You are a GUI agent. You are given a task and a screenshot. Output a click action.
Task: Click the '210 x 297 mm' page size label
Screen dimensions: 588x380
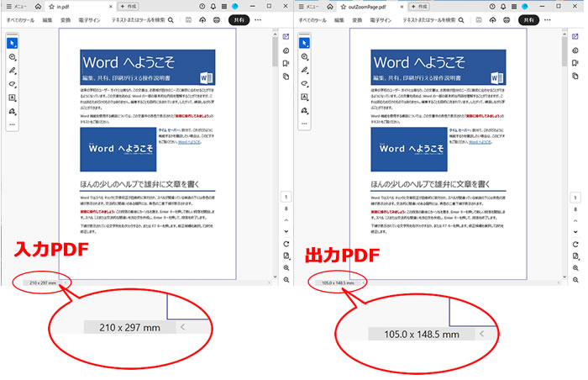click(43, 282)
